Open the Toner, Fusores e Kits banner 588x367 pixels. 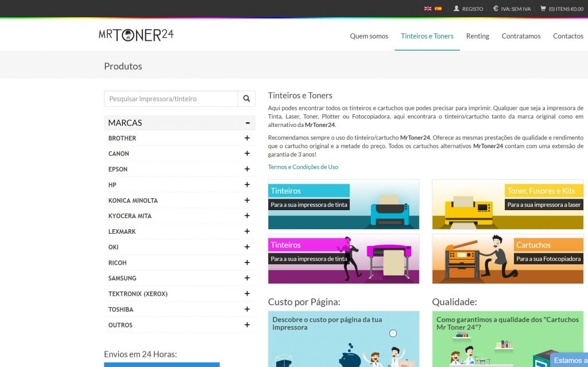508,204
